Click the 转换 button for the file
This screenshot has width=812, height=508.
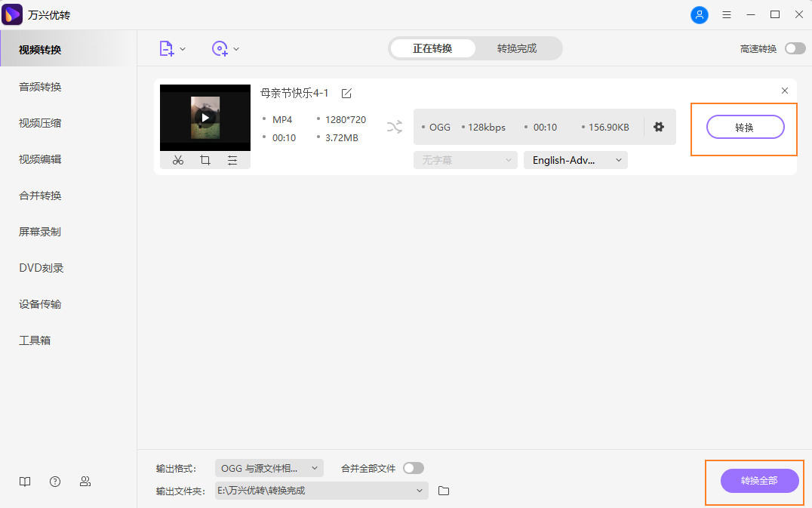745,127
